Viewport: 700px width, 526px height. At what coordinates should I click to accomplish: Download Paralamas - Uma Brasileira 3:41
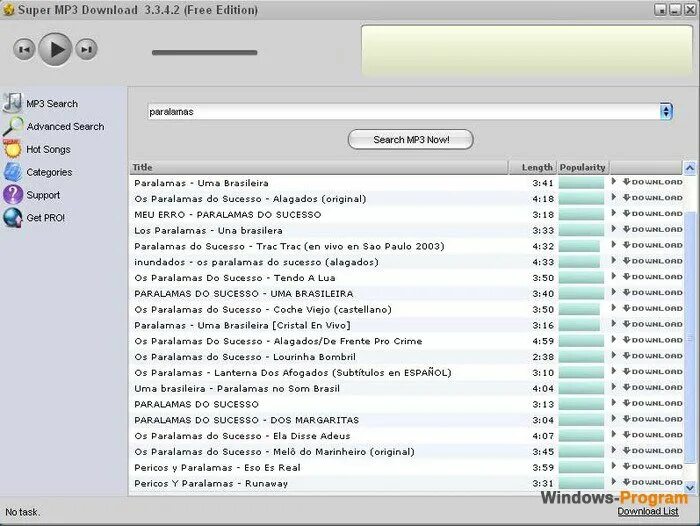[652, 182]
